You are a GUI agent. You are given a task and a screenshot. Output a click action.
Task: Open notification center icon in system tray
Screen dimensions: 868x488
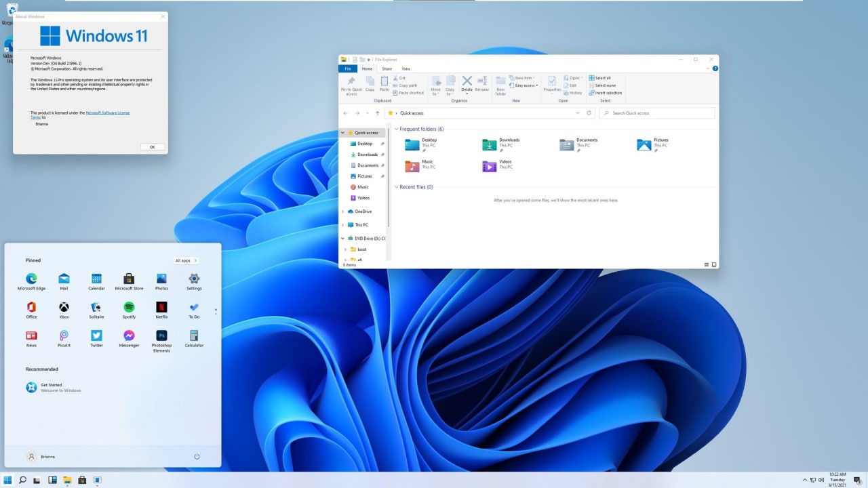pyautogui.click(x=857, y=481)
